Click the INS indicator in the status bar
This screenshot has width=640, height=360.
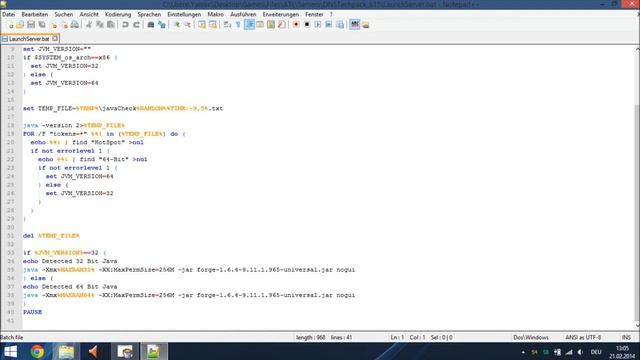pyautogui.click(x=626, y=338)
